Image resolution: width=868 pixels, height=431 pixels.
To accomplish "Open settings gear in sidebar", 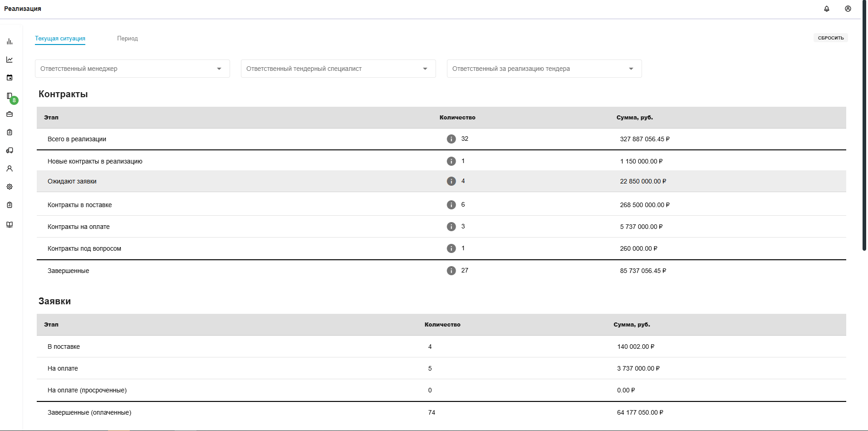I will pyautogui.click(x=10, y=187).
